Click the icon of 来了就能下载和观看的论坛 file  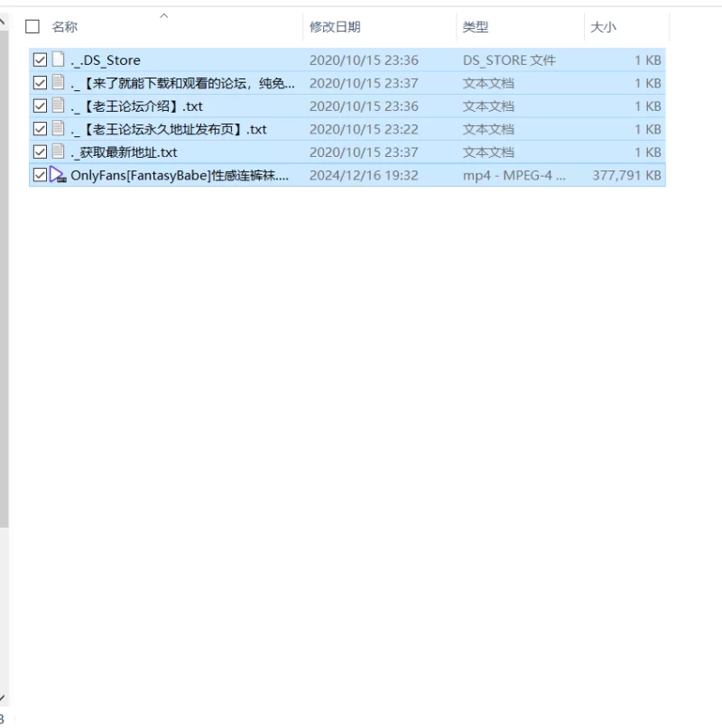click(58, 82)
